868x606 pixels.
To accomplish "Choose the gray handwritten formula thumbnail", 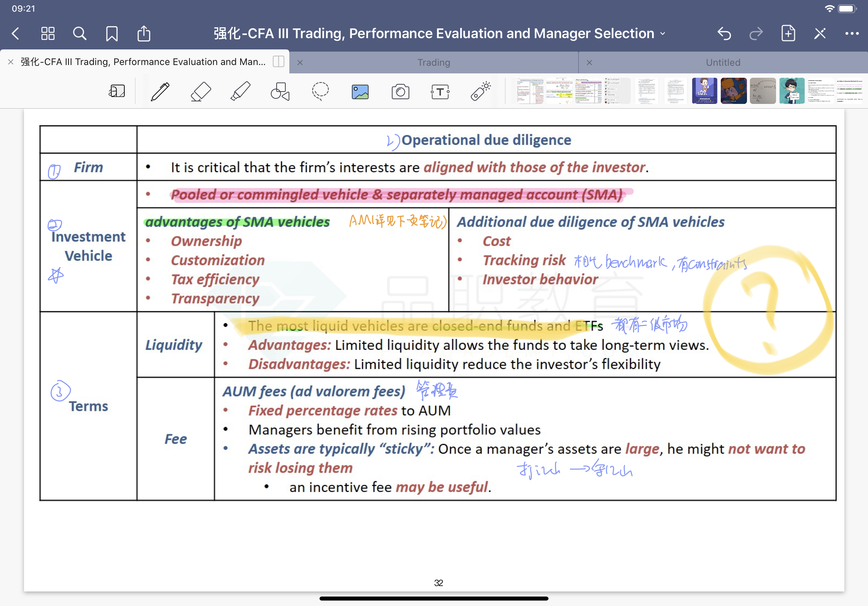I will (x=763, y=91).
